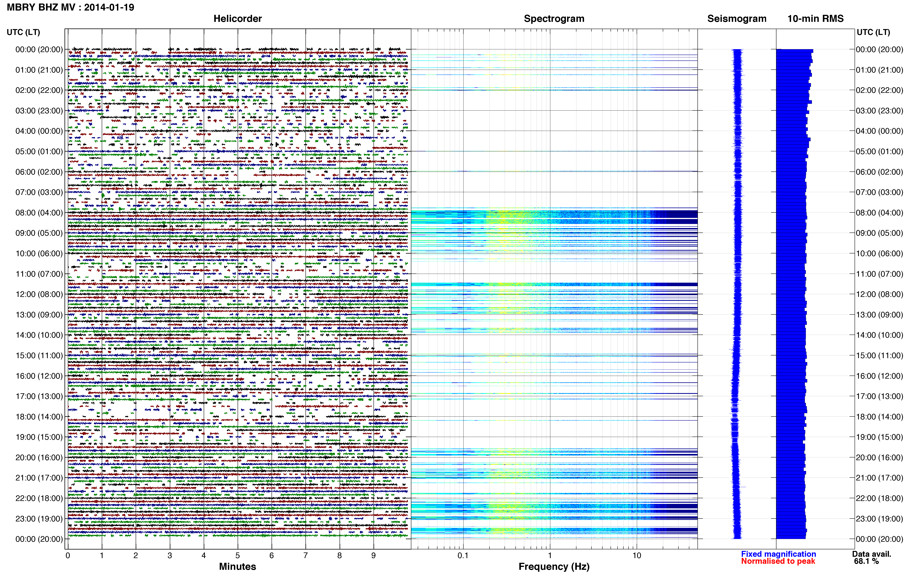Image resolution: width=924 pixels, height=578 pixels.
Task: Click minute tick 7 under Helicorder
Action: click(305, 555)
